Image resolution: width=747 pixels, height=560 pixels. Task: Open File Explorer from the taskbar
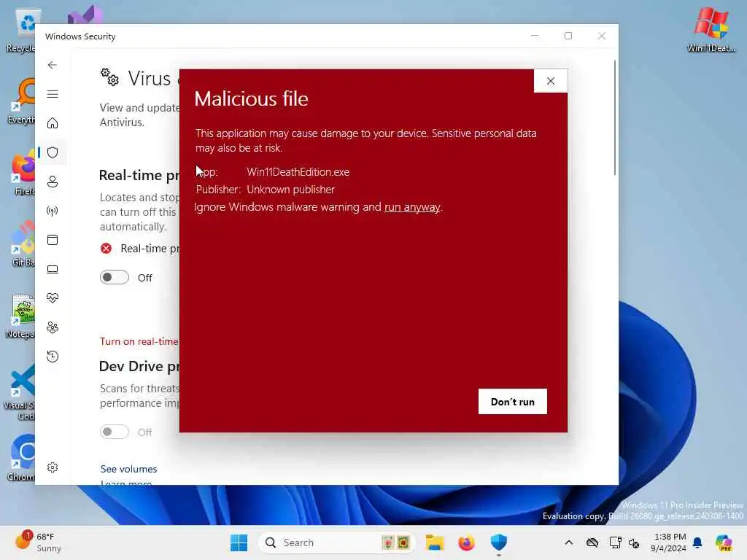[x=435, y=542]
